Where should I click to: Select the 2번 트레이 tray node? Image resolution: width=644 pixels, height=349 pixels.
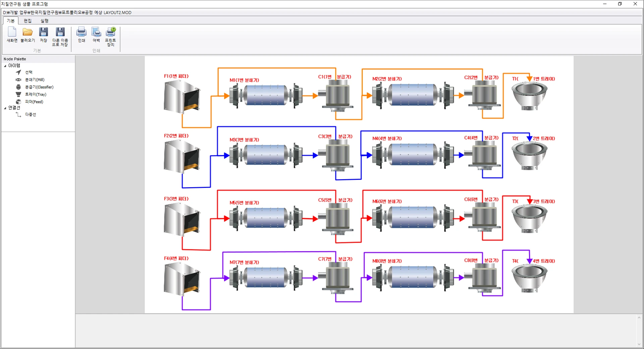tap(530, 156)
